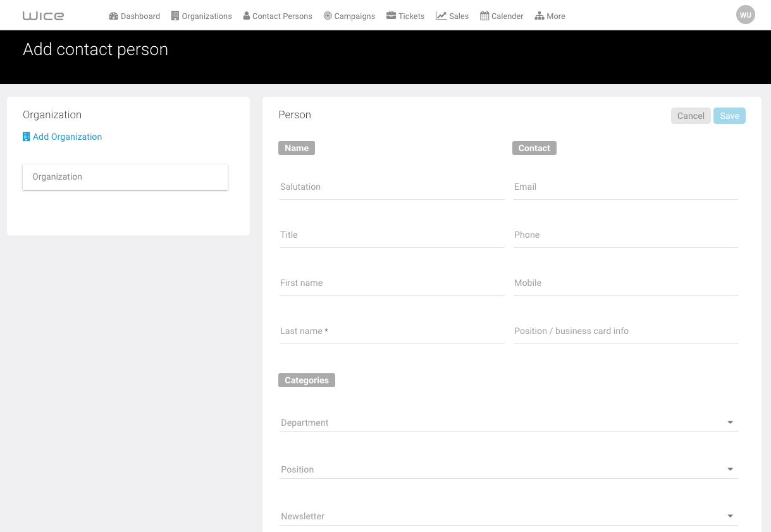Focus the Mobile field

tap(626, 283)
